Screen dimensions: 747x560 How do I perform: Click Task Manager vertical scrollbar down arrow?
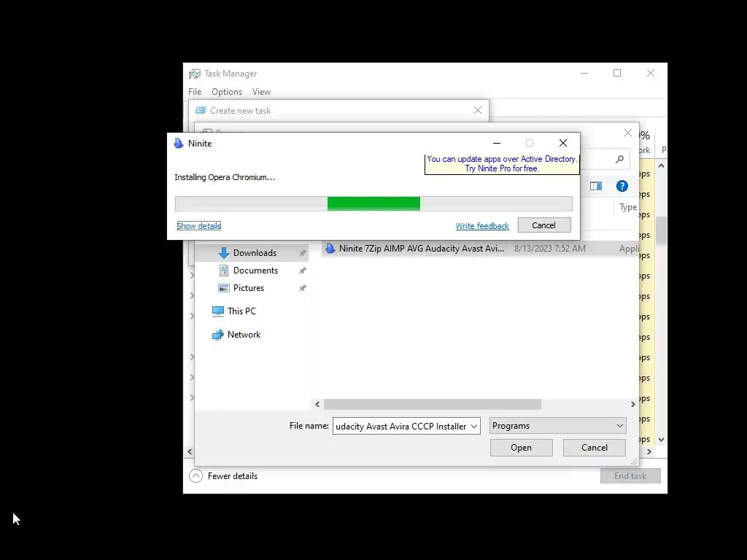(661, 440)
